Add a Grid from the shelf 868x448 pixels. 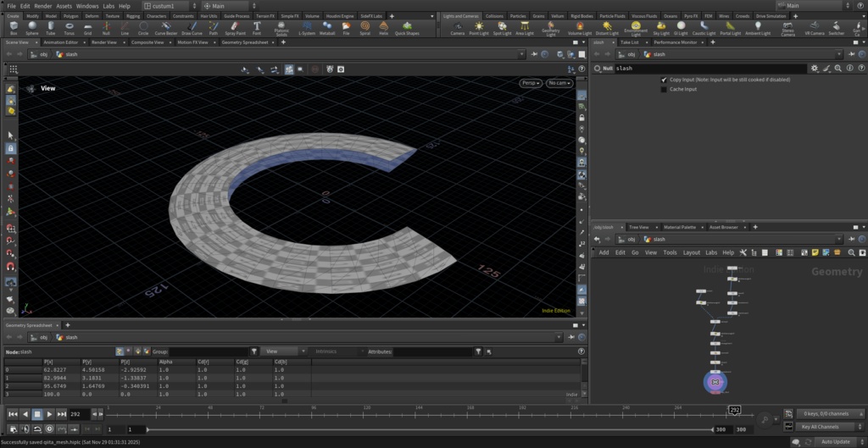87,28
